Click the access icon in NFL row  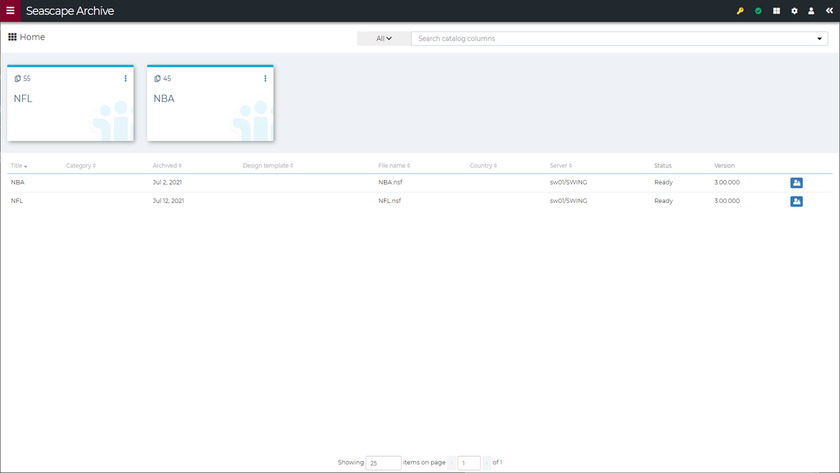(796, 201)
